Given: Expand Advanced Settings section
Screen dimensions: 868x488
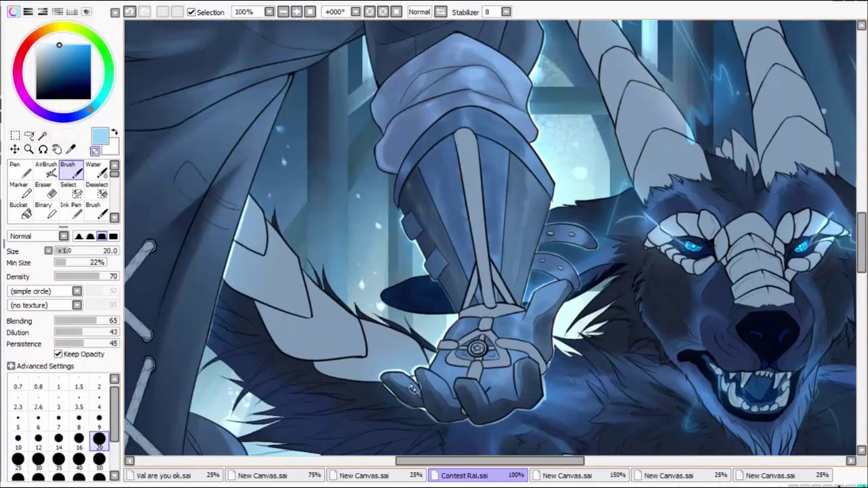Looking at the screenshot, I should coord(12,366).
